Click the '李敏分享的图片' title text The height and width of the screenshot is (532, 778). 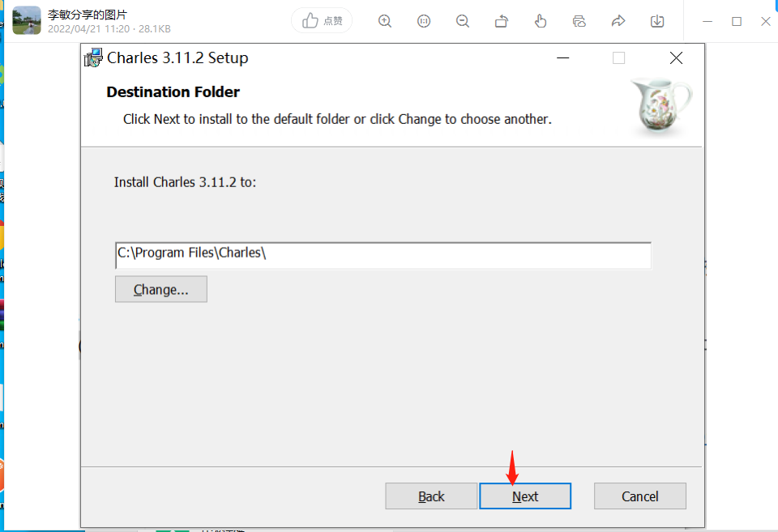[x=88, y=15]
